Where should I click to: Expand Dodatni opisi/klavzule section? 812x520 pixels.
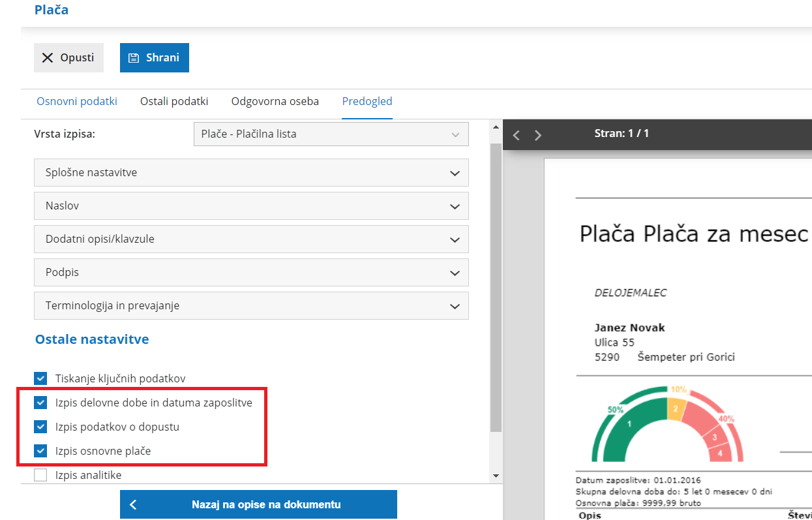(251, 239)
